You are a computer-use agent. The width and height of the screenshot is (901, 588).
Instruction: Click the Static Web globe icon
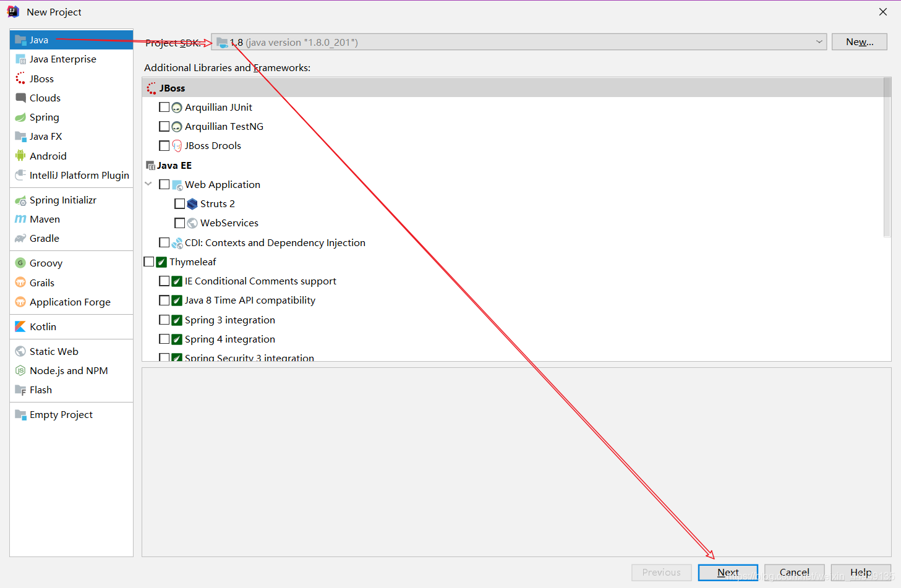coord(20,351)
